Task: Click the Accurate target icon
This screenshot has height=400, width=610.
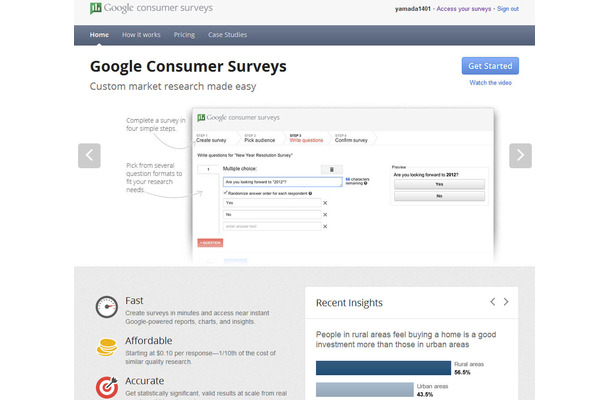Action: [x=107, y=387]
